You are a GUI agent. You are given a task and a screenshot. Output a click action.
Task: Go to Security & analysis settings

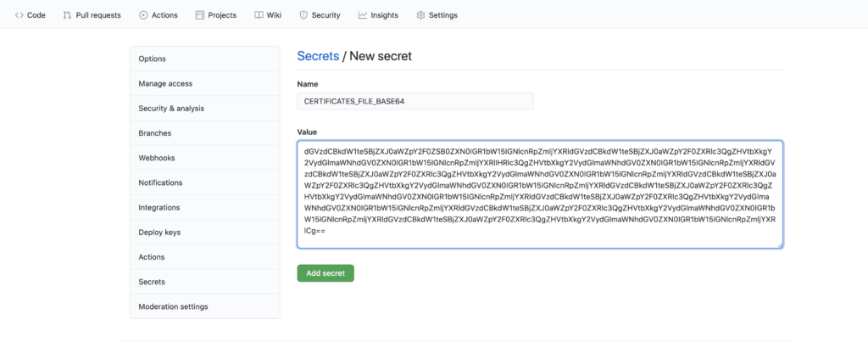click(x=205, y=109)
